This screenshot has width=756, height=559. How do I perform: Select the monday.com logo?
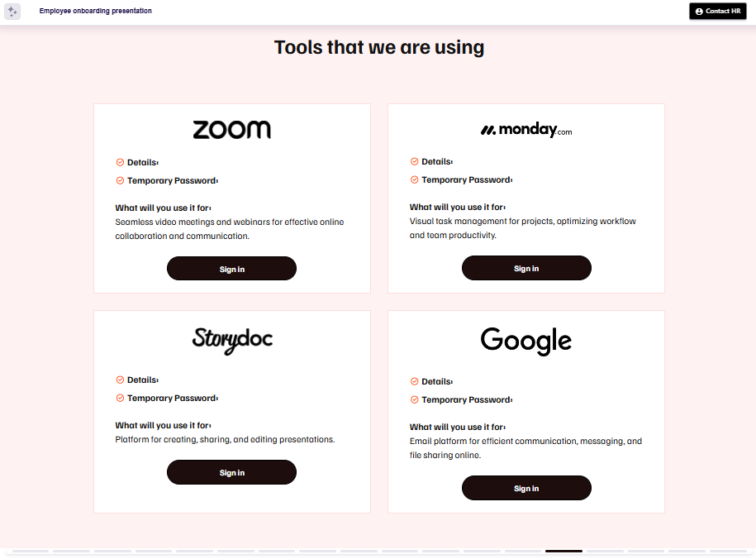(525, 129)
